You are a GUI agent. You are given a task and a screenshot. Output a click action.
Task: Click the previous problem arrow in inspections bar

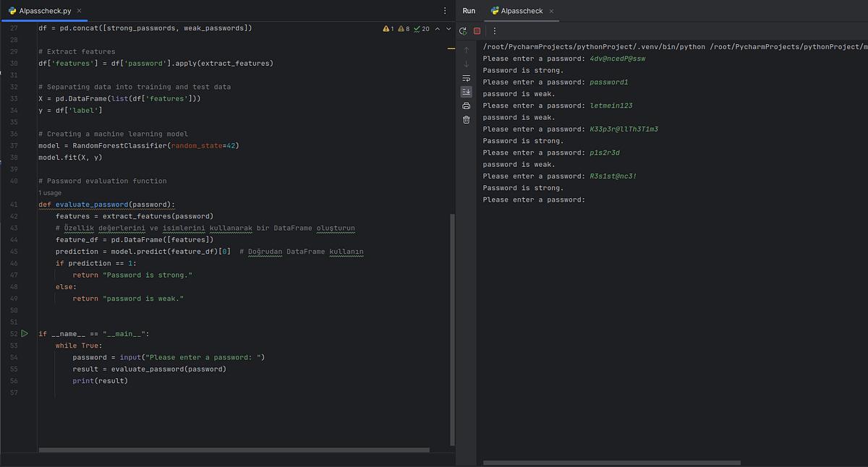[438, 27]
